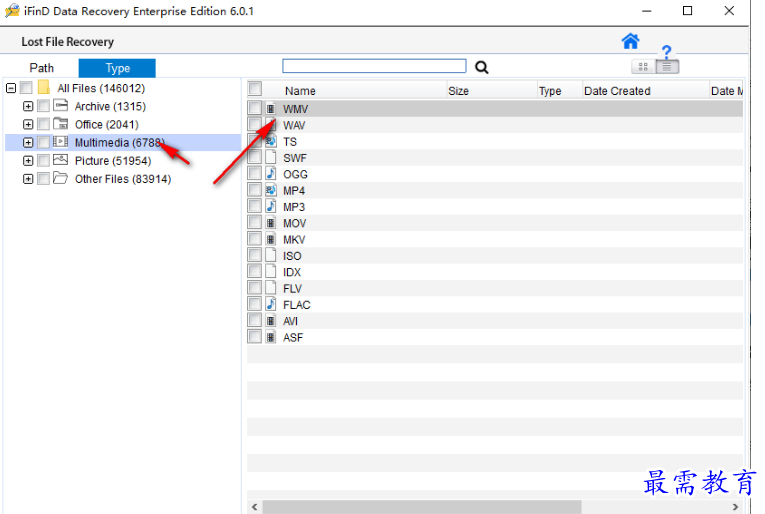Select the WAV row
The height and width of the screenshot is (514, 765).
tap(495, 125)
